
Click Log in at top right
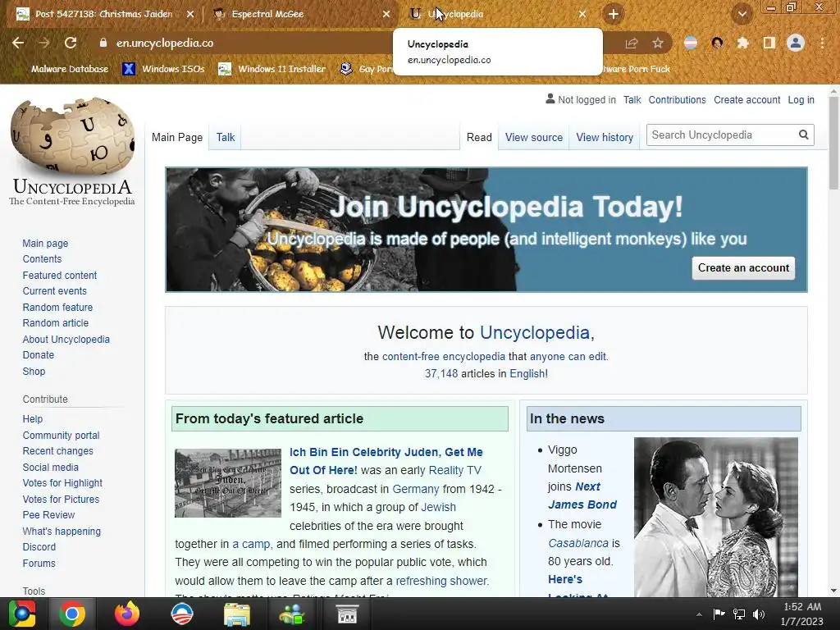(x=801, y=99)
